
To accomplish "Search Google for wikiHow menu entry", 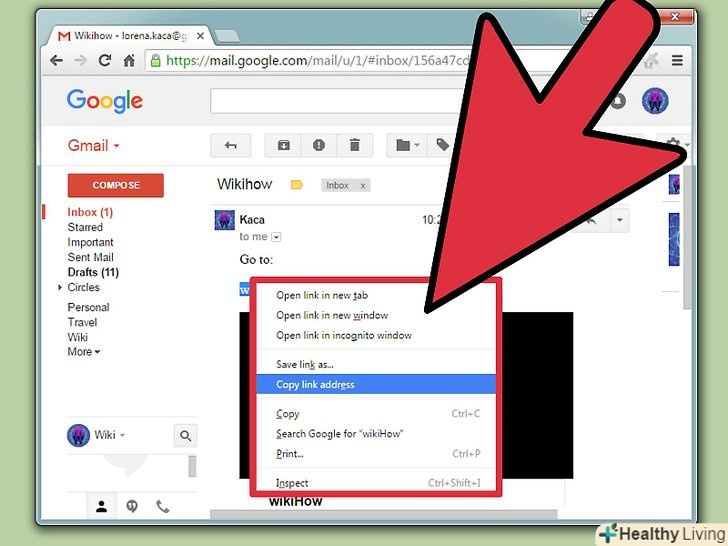I will (x=376, y=434).
